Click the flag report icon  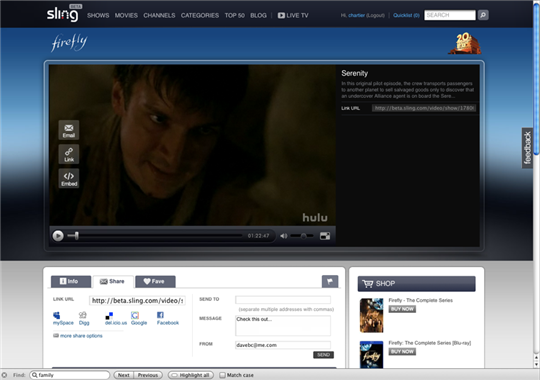coord(330,281)
